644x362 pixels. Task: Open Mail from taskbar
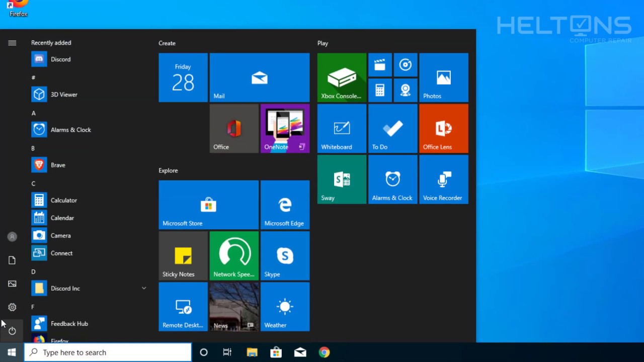300,352
